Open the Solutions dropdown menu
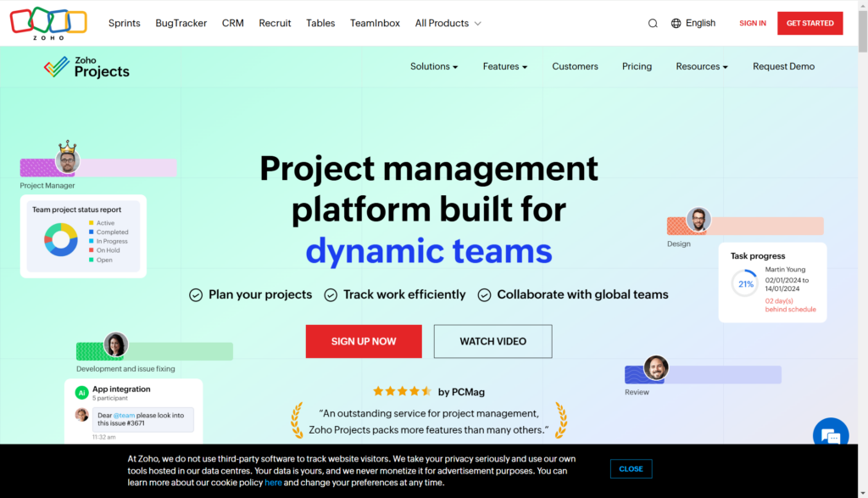 tap(434, 66)
